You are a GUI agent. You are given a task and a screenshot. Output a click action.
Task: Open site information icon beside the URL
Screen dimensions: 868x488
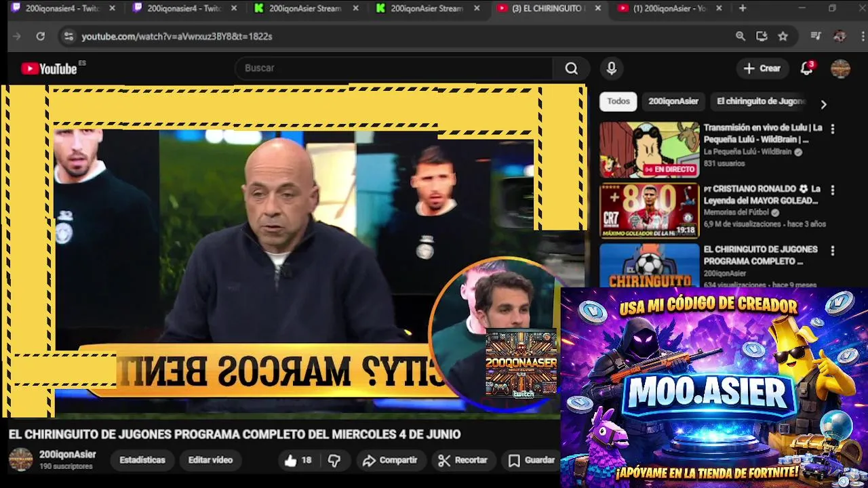pyautogui.click(x=68, y=37)
